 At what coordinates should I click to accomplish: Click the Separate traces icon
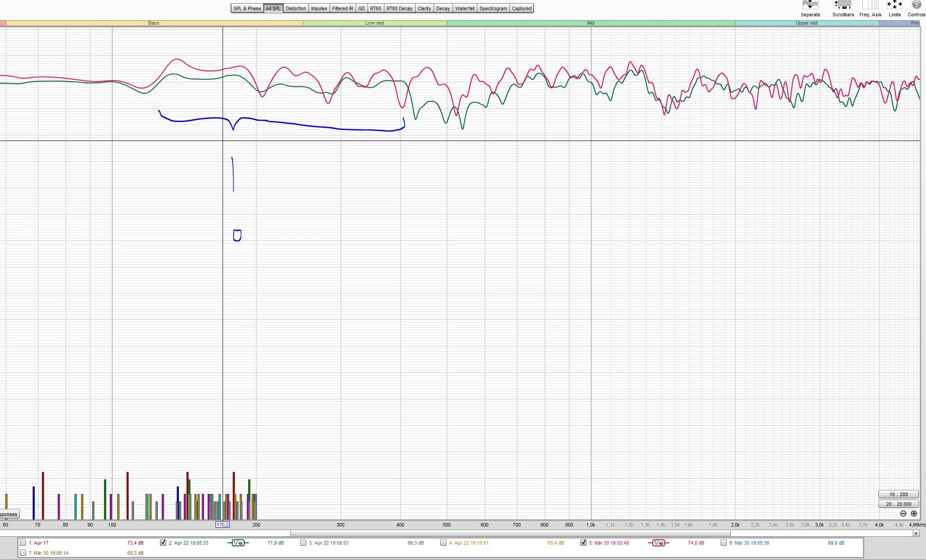810,5
